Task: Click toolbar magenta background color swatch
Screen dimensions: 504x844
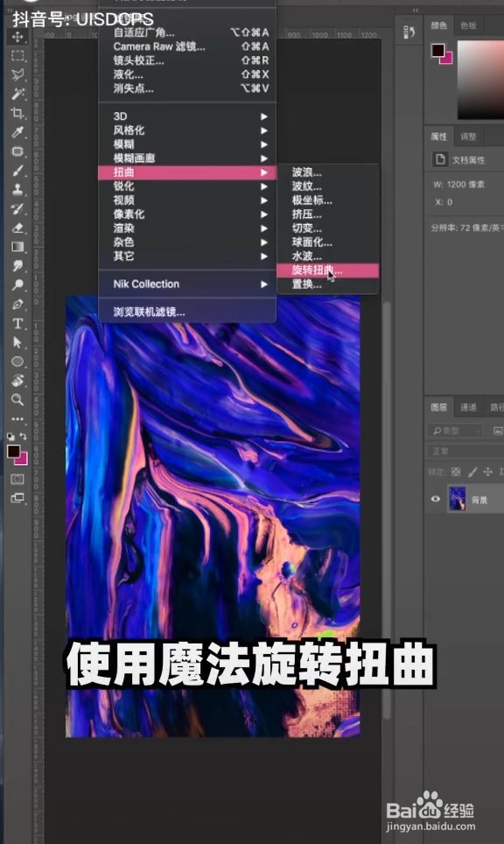Action: pyautogui.click(x=23, y=461)
